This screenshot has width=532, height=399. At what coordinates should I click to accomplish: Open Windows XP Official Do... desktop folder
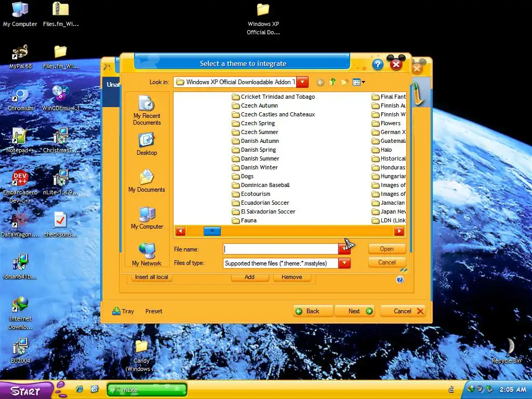click(x=263, y=18)
